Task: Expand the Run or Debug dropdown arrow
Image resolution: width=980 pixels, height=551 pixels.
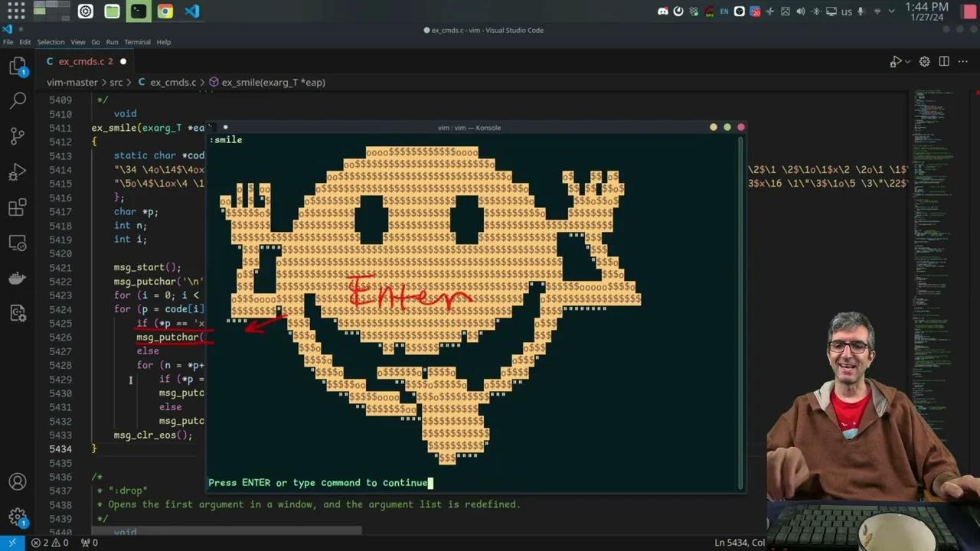Action: pyautogui.click(x=908, y=61)
